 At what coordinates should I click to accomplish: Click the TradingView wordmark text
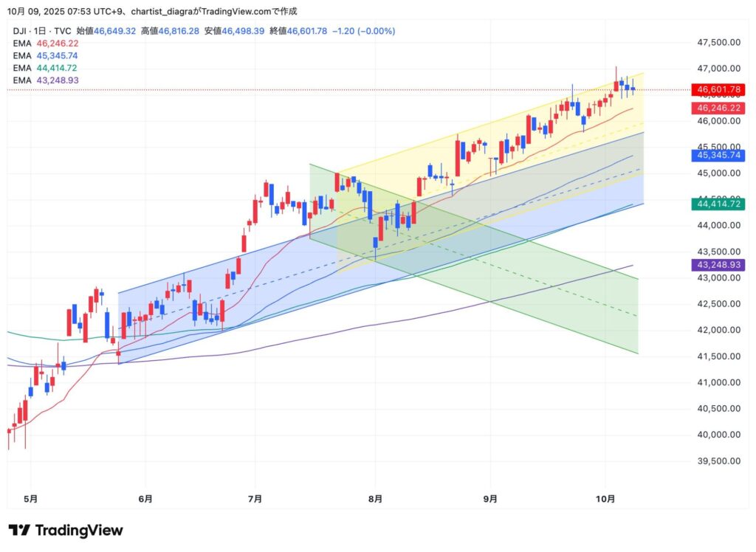pyautogui.click(x=79, y=531)
